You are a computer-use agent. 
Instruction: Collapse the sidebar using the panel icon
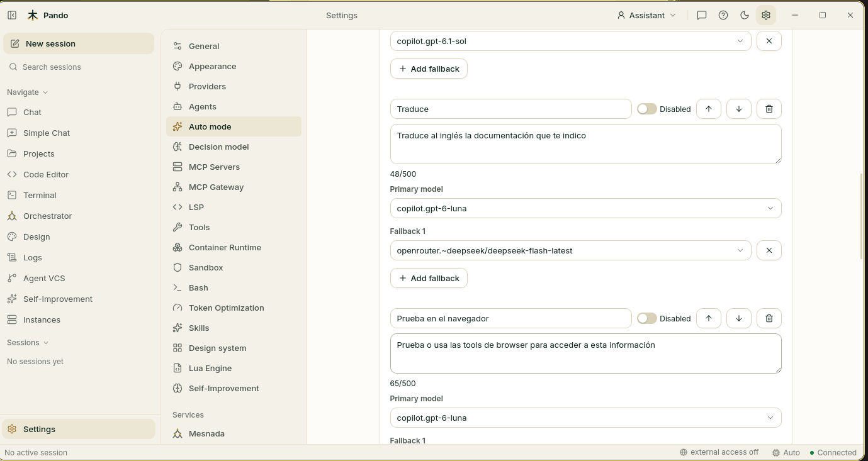click(x=12, y=15)
